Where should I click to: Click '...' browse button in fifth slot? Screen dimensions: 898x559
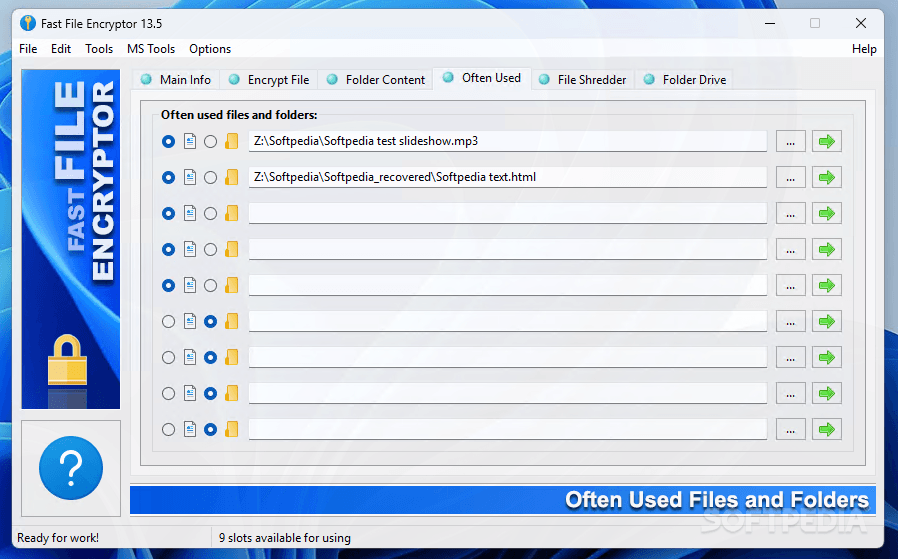coord(790,285)
